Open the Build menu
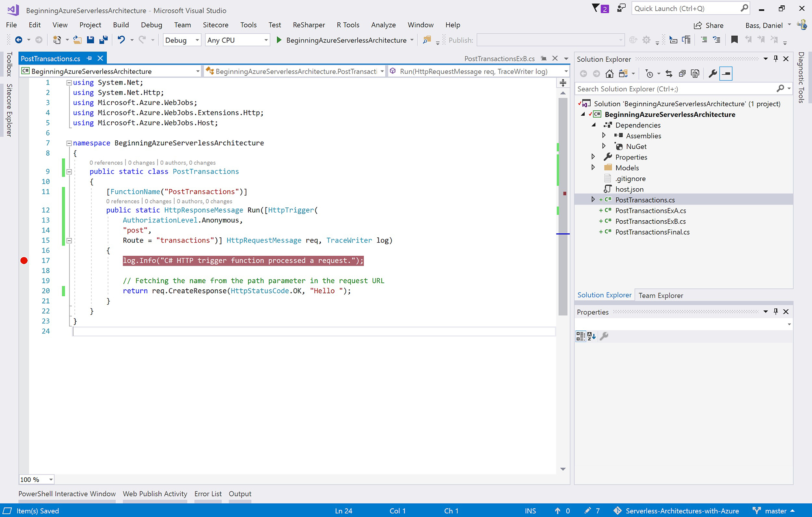This screenshot has width=812, height=517. pos(121,25)
